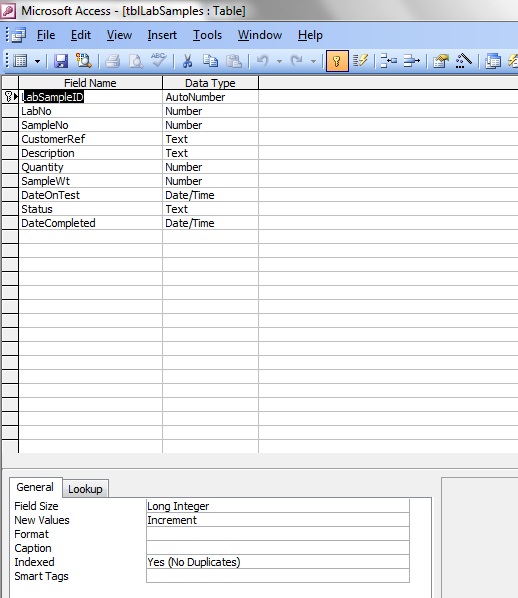The image size is (518, 598).
Task: Click the Insert Rows icon
Action: [x=388, y=61]
